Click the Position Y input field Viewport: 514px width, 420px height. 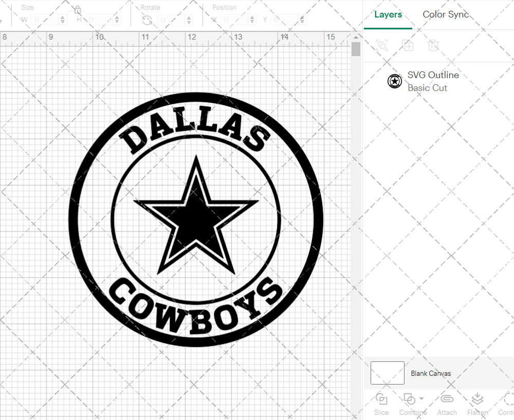click(285, 20)
